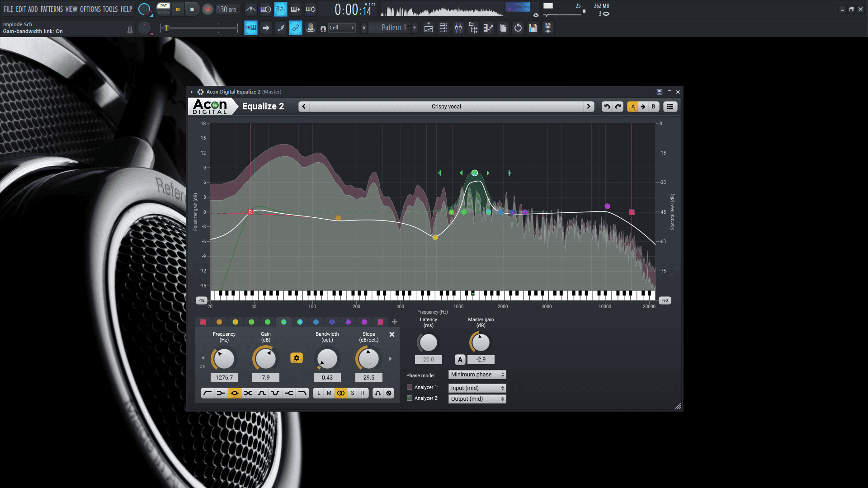Set band channel to R

coord(363,393)
